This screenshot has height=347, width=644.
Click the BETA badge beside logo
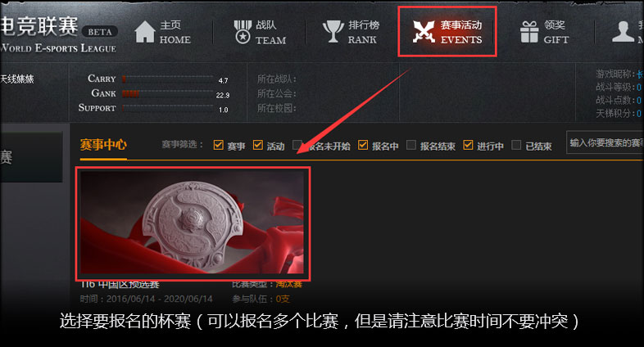point(100,32)
